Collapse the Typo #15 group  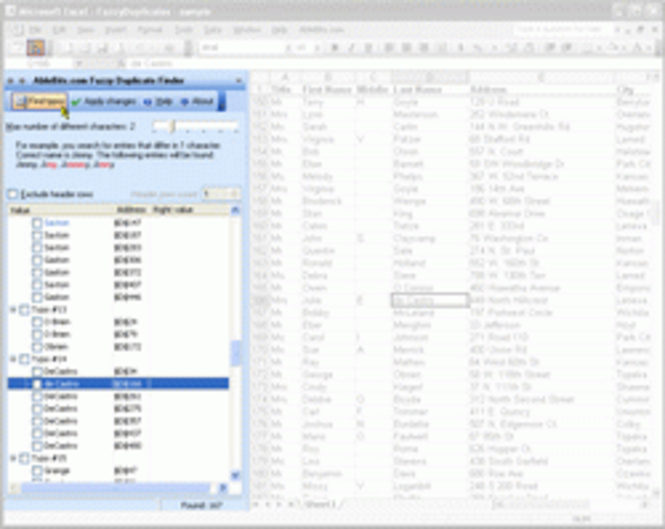coord(13,459)
